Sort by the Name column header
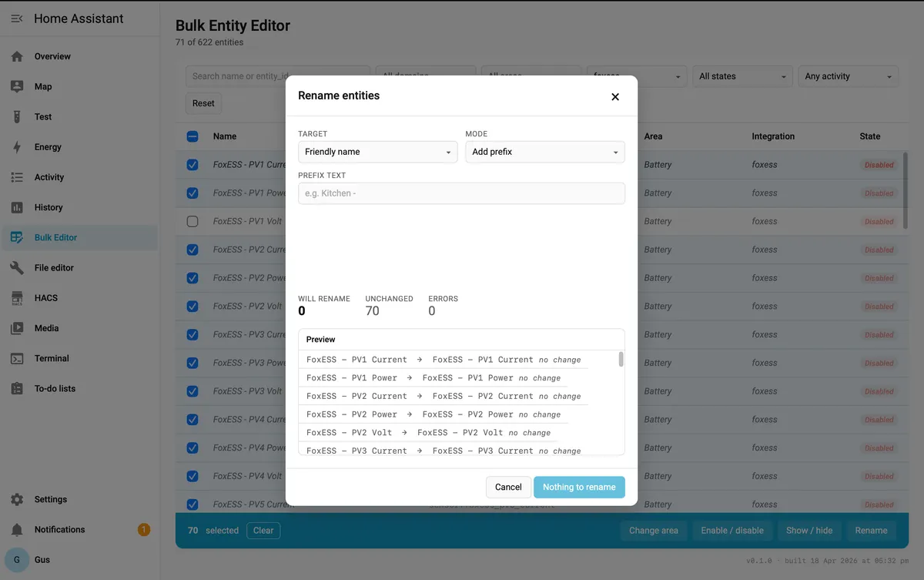Screen dimensions: 924x580 tap(225, 136)
